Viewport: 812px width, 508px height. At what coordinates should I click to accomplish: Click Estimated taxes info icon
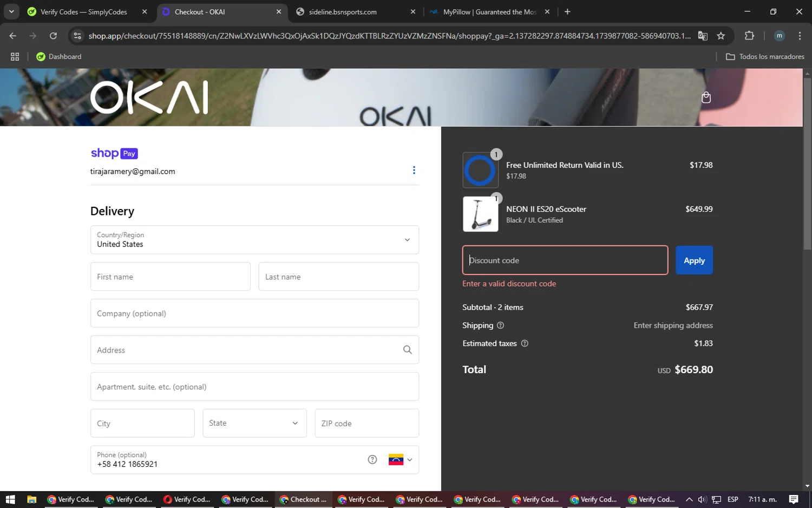[525, 343]
